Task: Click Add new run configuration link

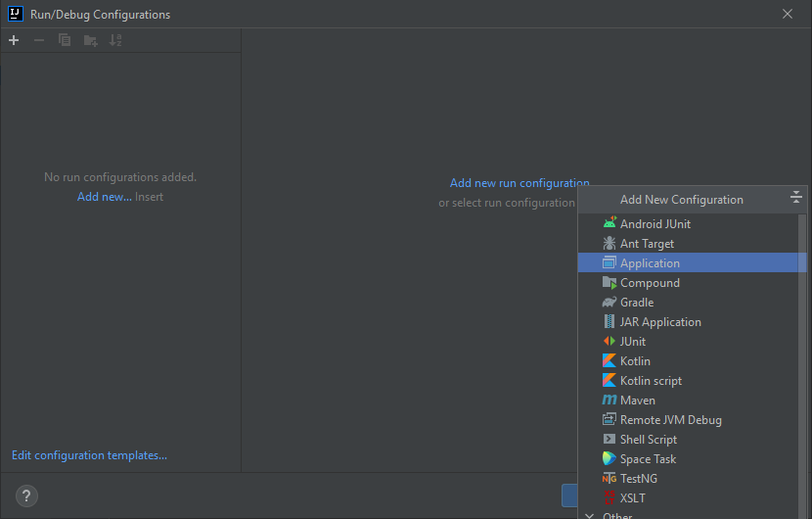Action: pyautogui.click(x=519, y=183)
